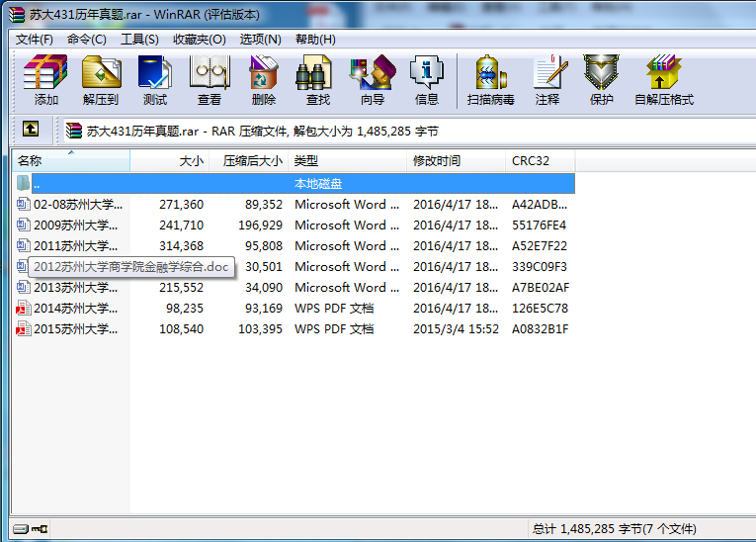Sort by CRC32 column header
This screenshot has height=542, width=756.
[540, 160]
